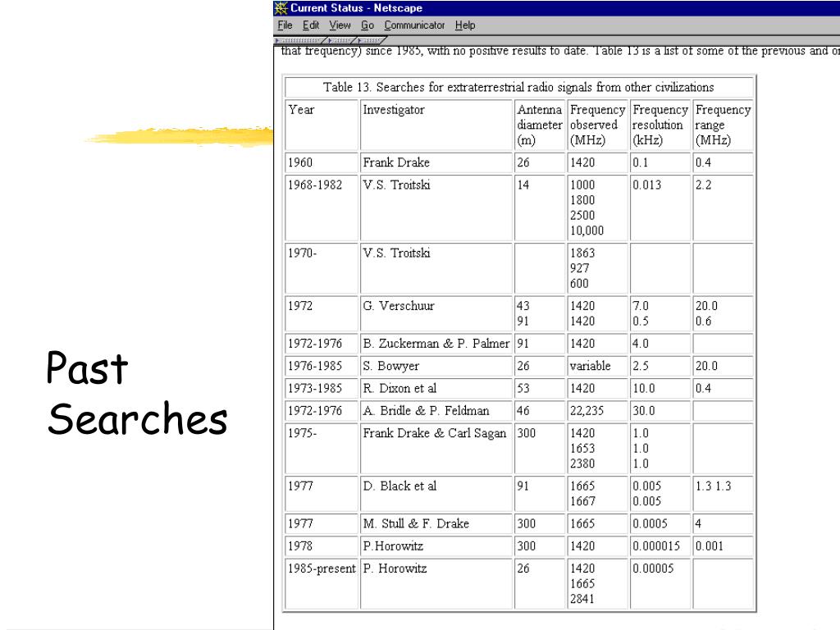Open the File menu
The width and height of the screenshot is (840, 630).
[285, 25]
